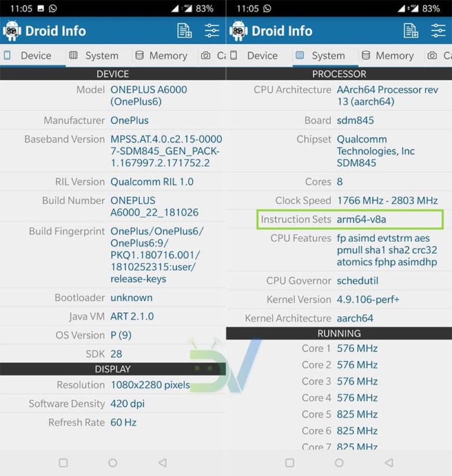The image size is (452, 476).
Task: Tap the back triangle button in left screen
Action: 162,463
